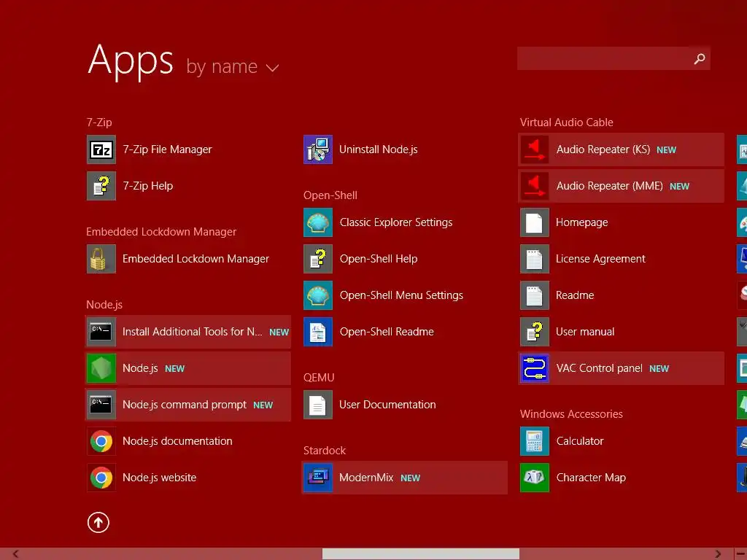This screenshot has width=747, height=560.
Task: Launch Audio Repeater (KS) icon
Action: 535,149
